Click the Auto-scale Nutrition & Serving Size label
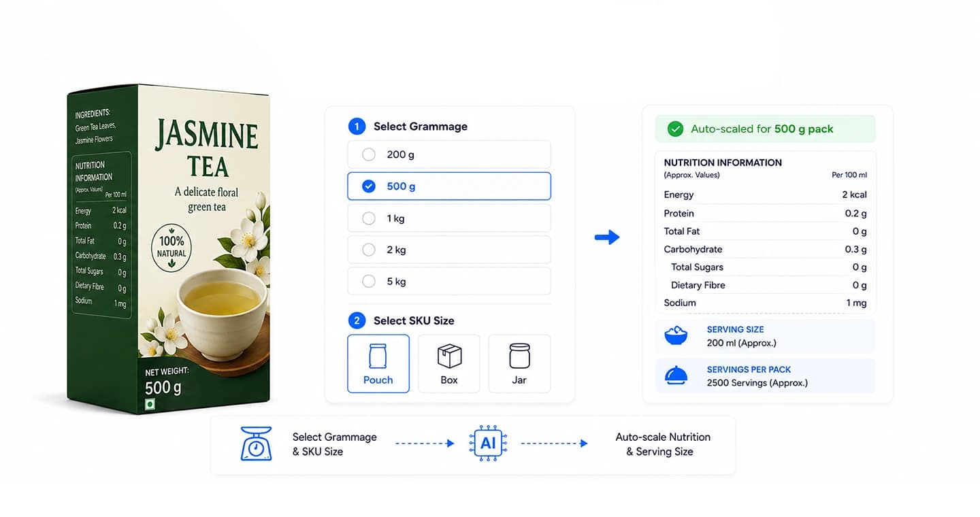This screenshot has width=980, height=517. [663, 444]
